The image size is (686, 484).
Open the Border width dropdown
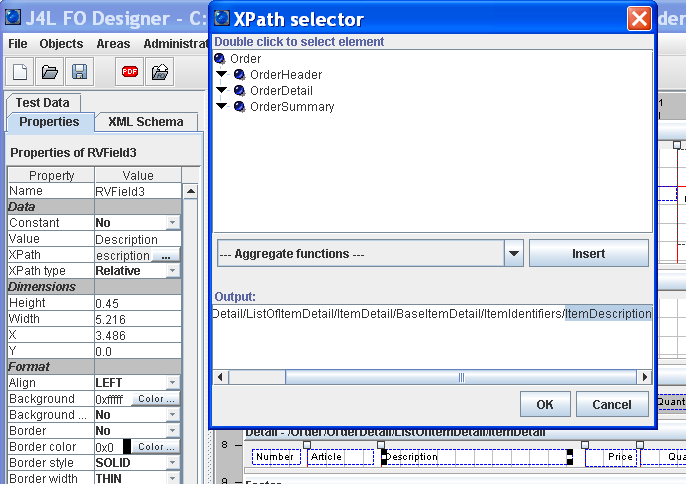tap(173, 479)
